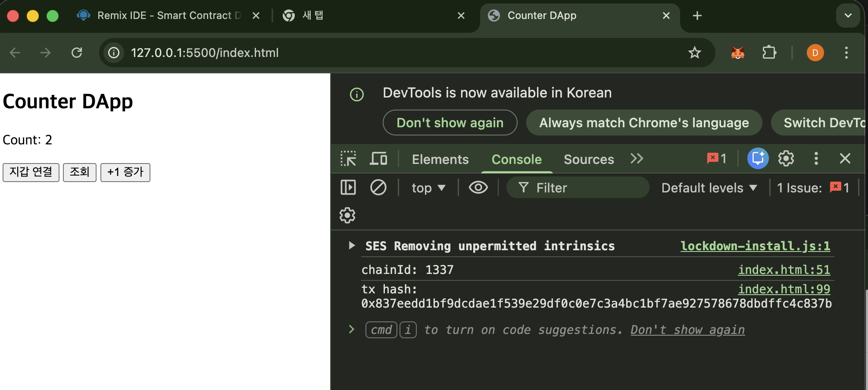Click the 1 Issue indicator
Viewport: 868px width, 390px height.
click(x=813, y=188)
